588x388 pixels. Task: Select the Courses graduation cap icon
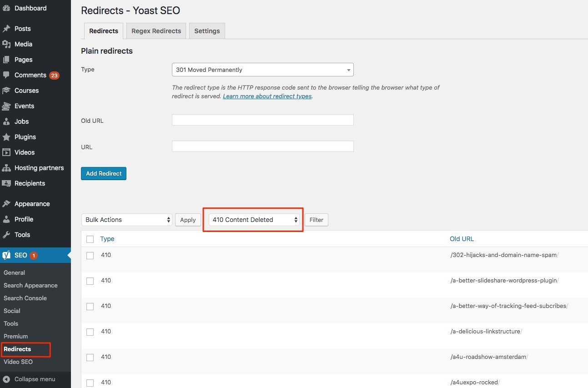(6, 91)
